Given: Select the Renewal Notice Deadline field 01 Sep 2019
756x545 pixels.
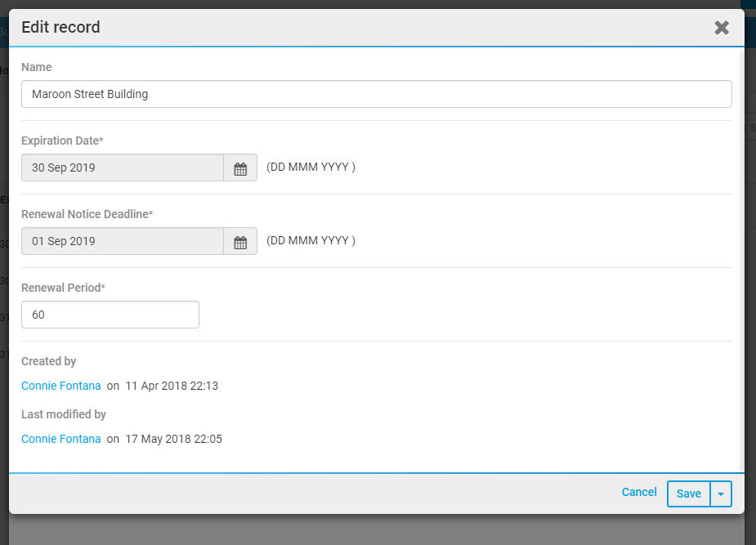Looking at the screenshot, I should coord(123,241).
